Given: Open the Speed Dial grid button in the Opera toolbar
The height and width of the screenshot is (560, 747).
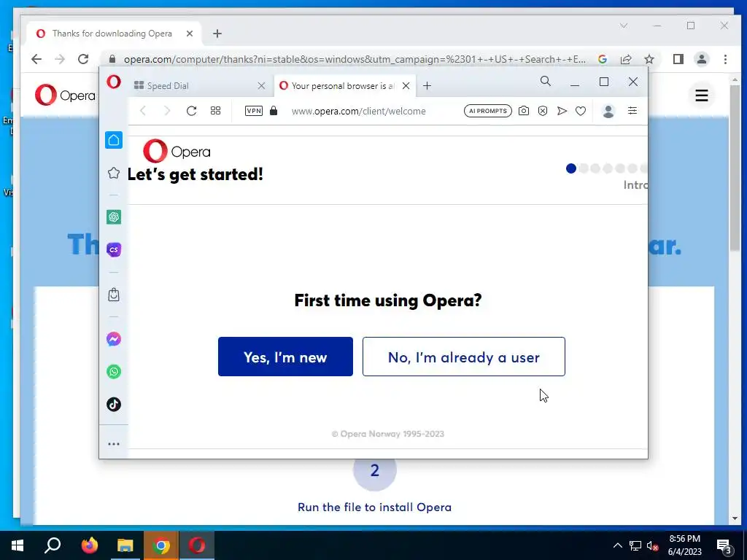Looking at the screenshot, I should (215, 111).
